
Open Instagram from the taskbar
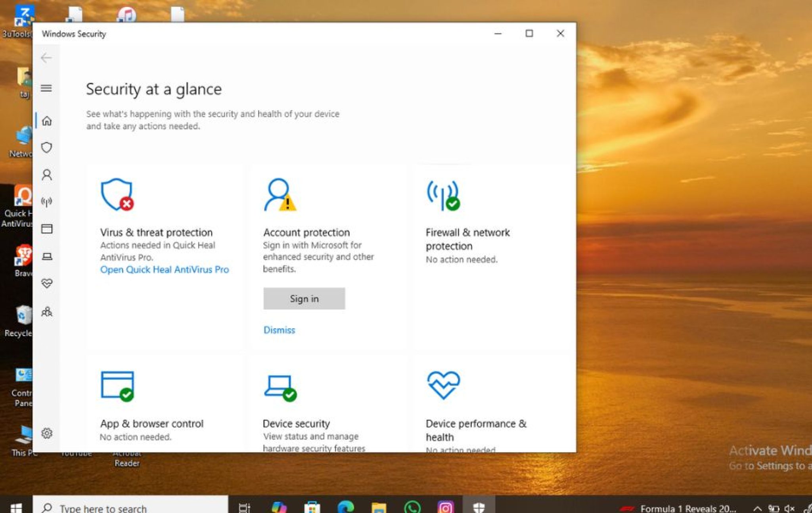pyautogui.click(x=444, y=507)
